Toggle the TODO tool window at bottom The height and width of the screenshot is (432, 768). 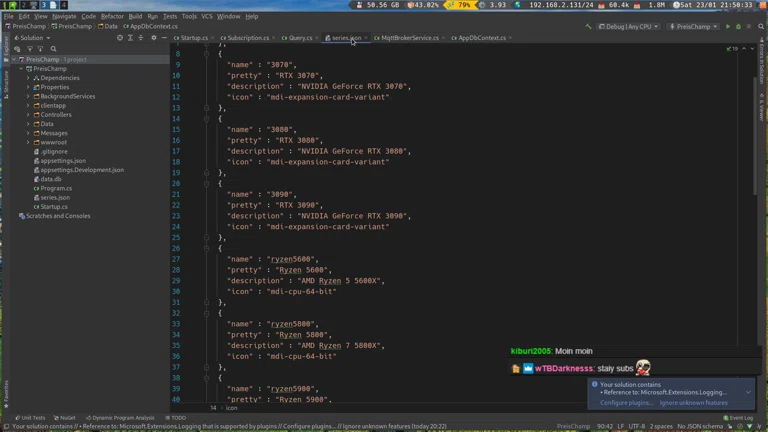pos(177,418)
